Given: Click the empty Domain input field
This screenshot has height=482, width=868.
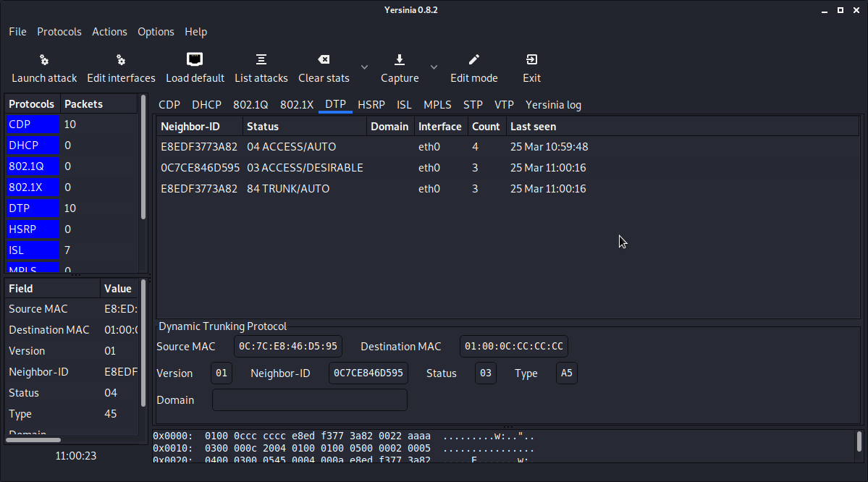Looking at the screenshot, I should tap(309, 400).
